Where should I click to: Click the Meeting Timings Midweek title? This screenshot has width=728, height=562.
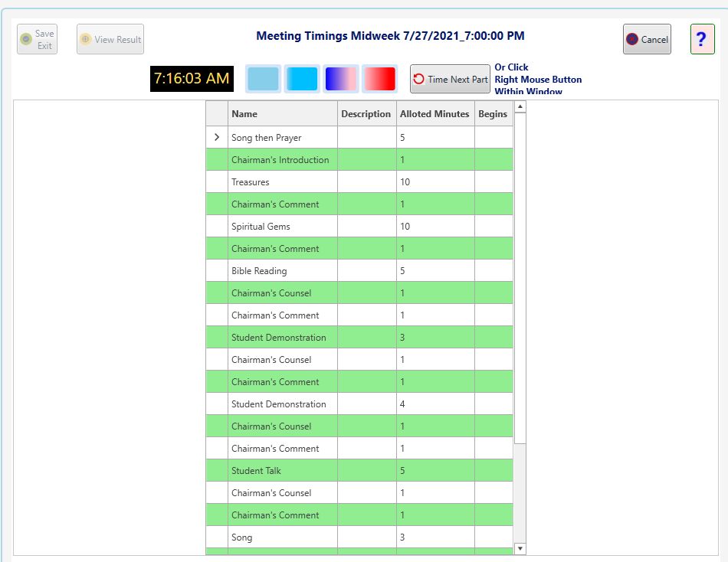(x=391, y=36)
